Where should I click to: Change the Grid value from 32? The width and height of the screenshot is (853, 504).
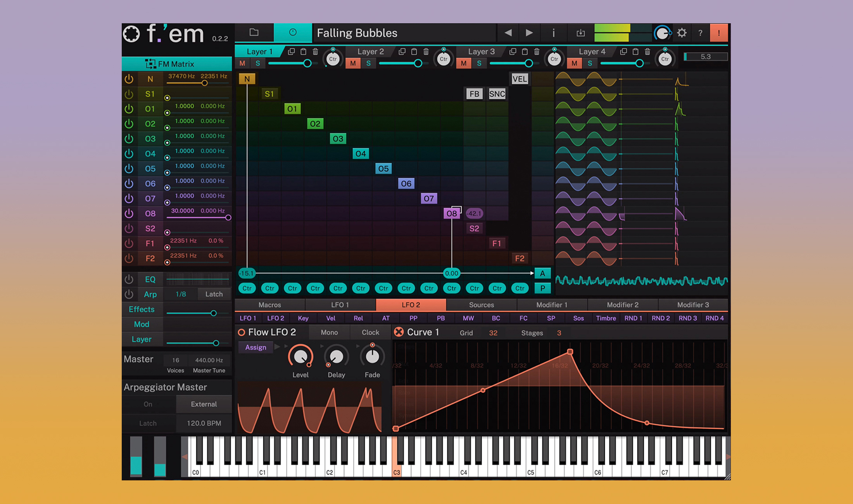pyautogui.click(x=493, y=333)
